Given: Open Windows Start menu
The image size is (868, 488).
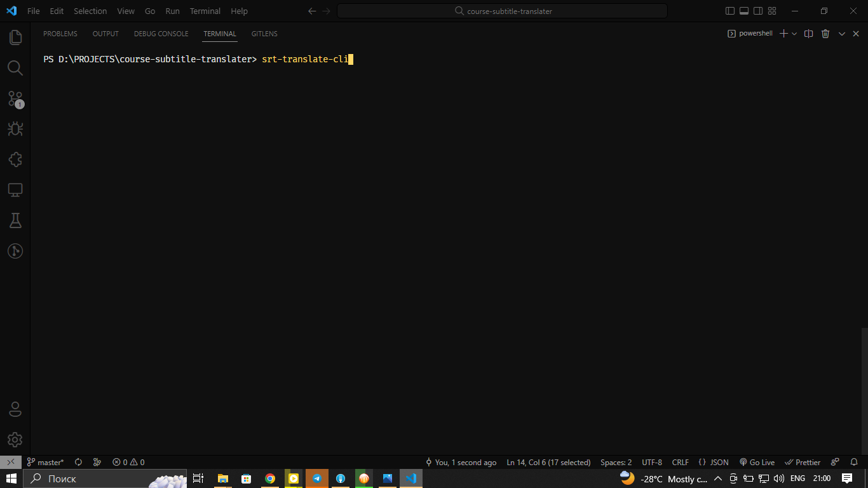Looking at the screenshot, I should pyautogui.click(x=11, y=478).
